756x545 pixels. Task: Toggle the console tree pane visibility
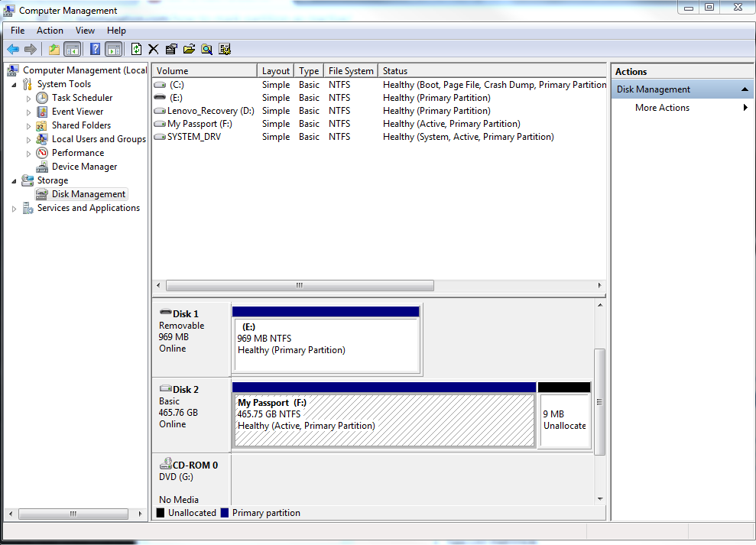tap(72, 48)
